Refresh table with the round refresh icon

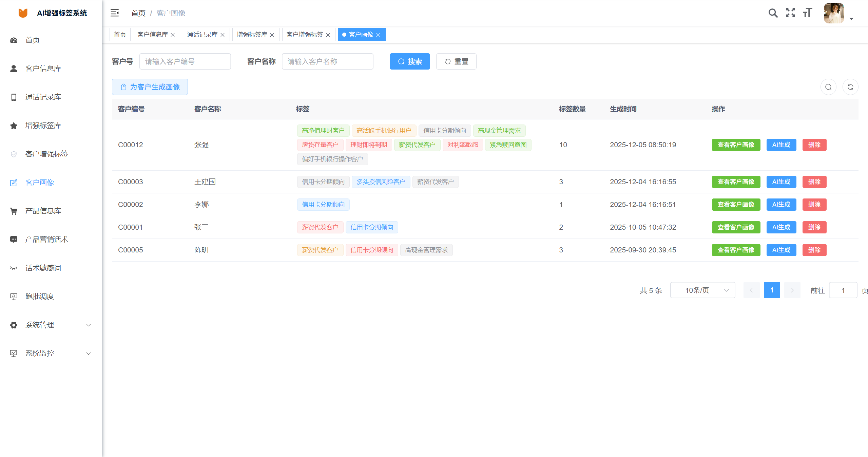pyautogui.click(x=850, y=87)
